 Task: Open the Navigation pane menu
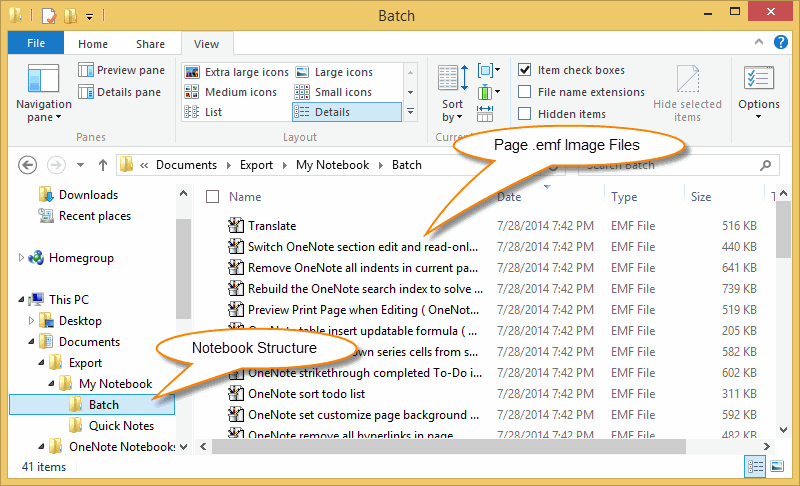(x=43, y=93)
